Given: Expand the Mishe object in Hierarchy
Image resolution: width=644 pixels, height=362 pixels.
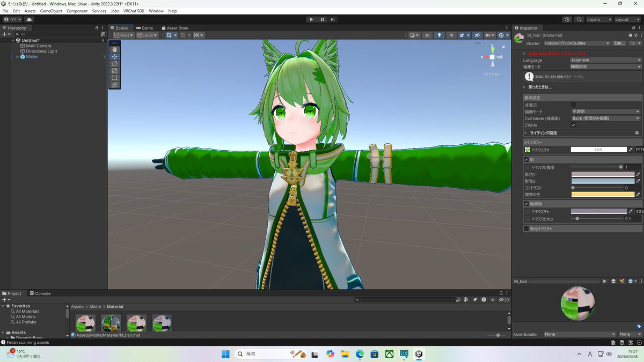Looking at the screenshot, I should coord(17,56).
